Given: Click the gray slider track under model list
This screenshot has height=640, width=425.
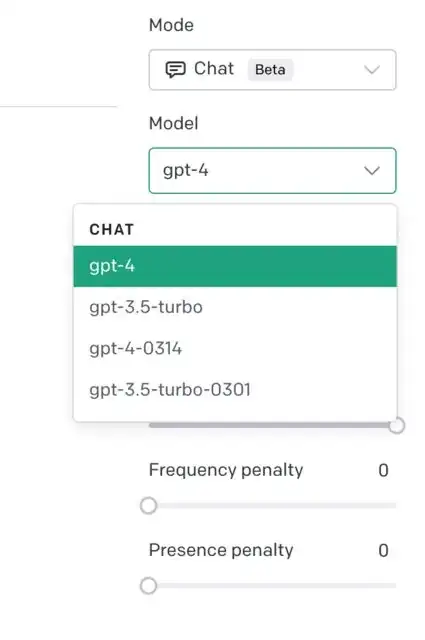Looking at the screenshot, I should click(269, 425).
